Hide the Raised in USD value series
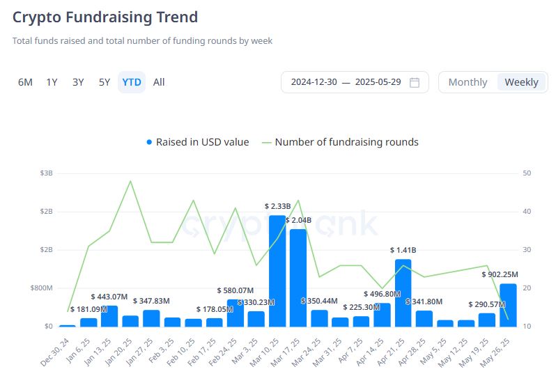556x392 pixels. tap(203, 142)
